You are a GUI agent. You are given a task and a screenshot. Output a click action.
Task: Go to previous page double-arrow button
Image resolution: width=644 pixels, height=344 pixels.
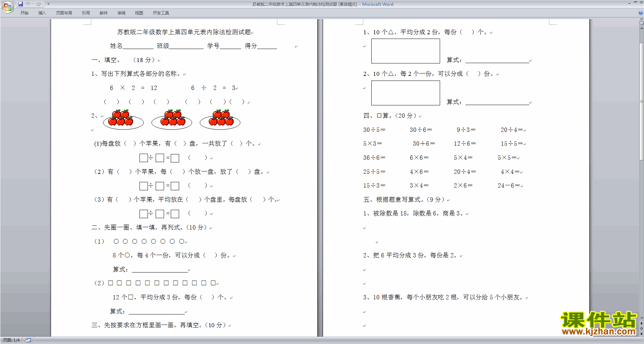[x=641, y=323]
